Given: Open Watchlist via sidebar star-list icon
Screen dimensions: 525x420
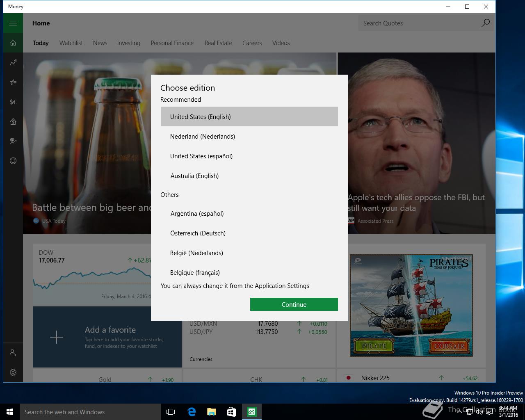Looking at the screenshot, I should pyautogui.click(x=13, y=82).
